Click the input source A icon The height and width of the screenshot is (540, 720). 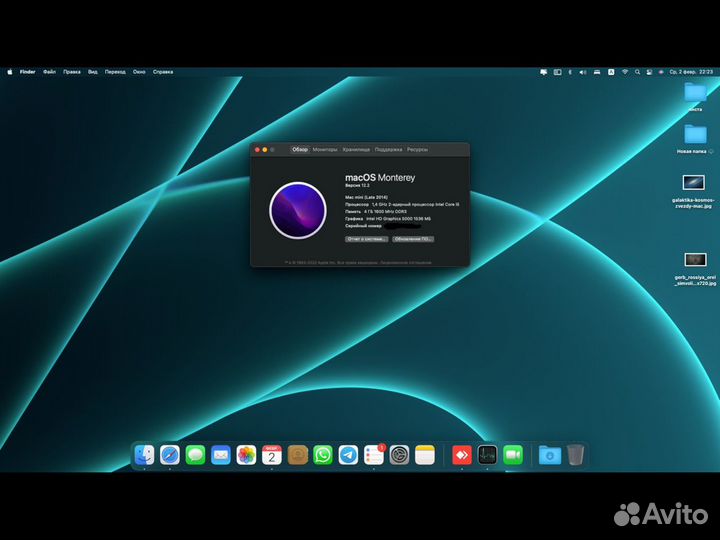[x=611, y=72]
